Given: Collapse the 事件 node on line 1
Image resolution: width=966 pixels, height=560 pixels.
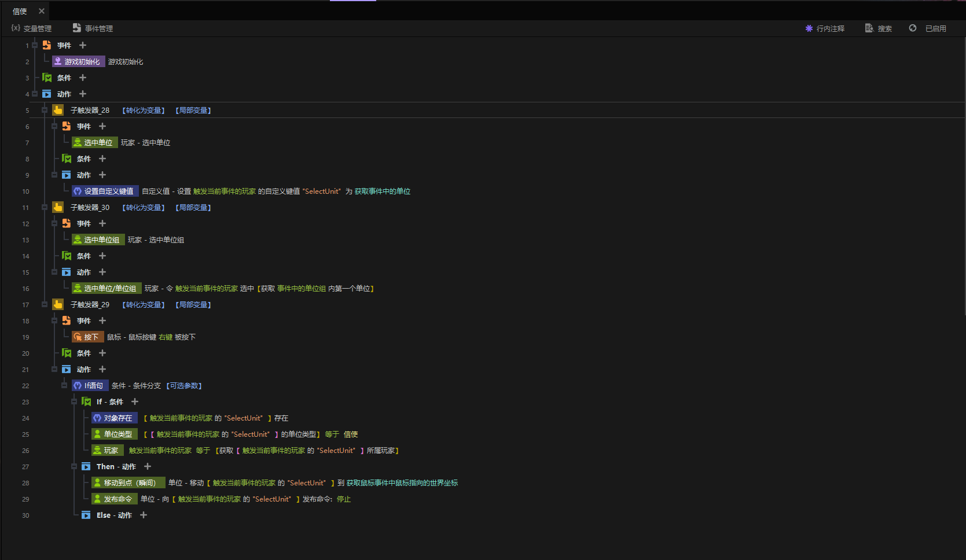Looking at the screenshot, I should pyautogui.click(x=35, y=45).
